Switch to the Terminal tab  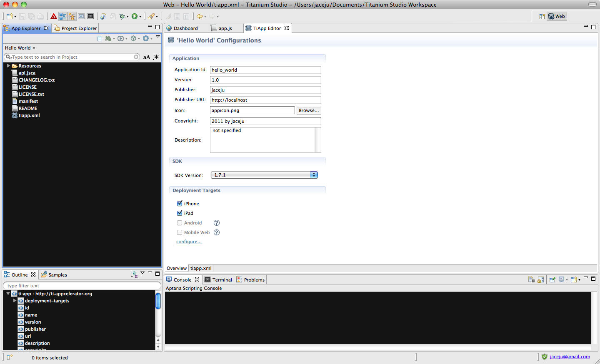218,280
